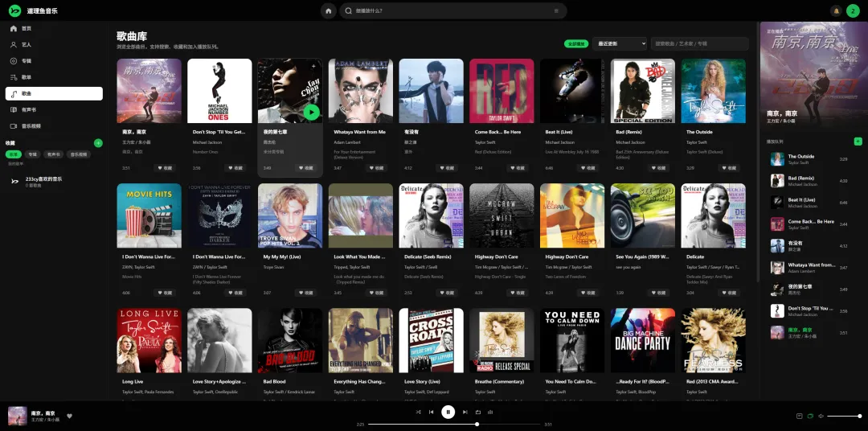
Task: Favorite 南京,南京 using its 收藏 button
Action: click(x=165, y=168)
